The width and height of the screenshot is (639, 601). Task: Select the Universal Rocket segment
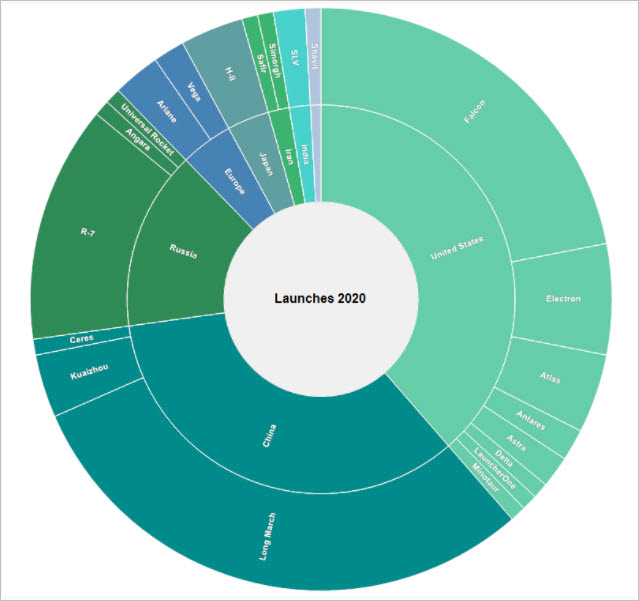(146, 126)
